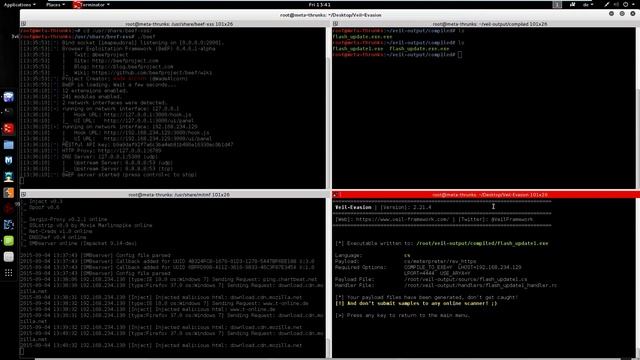Viewport: 640px width, 360px height.
Task: Click the grouping icon of the veil-output/compiled terminal titlebar
Action: click(x=335, y=24)
